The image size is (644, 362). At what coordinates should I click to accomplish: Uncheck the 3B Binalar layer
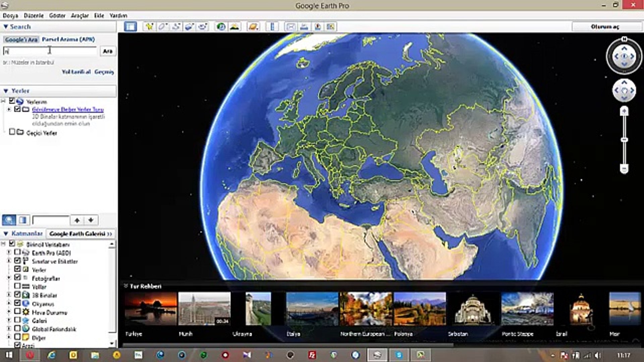point(17,295)
